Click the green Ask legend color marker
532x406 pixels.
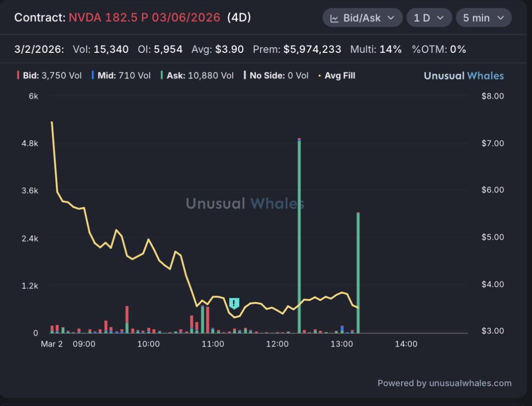[x=162, y=75]
